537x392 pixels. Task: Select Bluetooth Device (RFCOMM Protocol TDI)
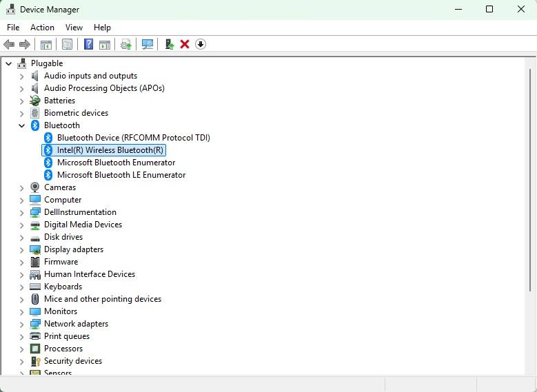pyautogui.click(x=134, y=138)
